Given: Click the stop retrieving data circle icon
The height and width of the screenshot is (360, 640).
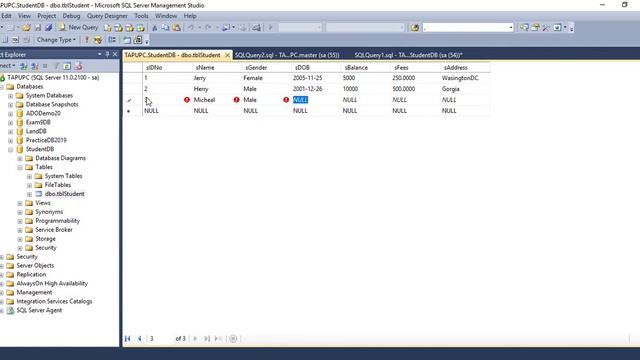Looking at the screenshot, I should coord(233,338).
